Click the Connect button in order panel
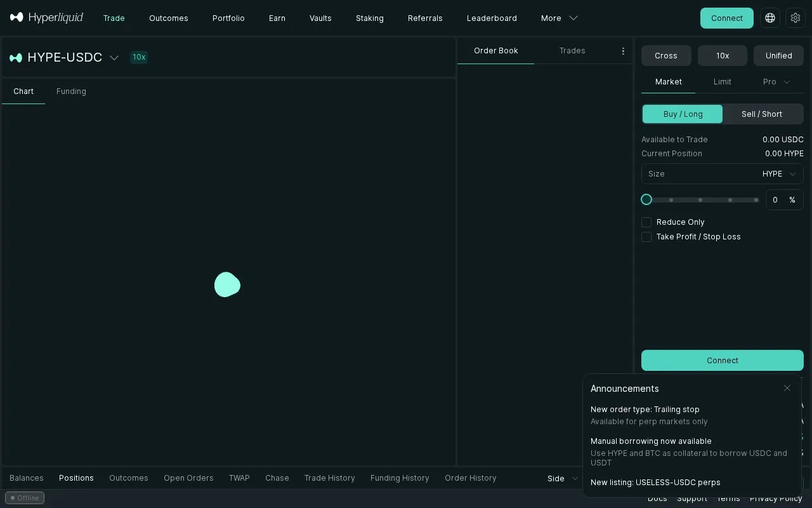 coord(723,360)
